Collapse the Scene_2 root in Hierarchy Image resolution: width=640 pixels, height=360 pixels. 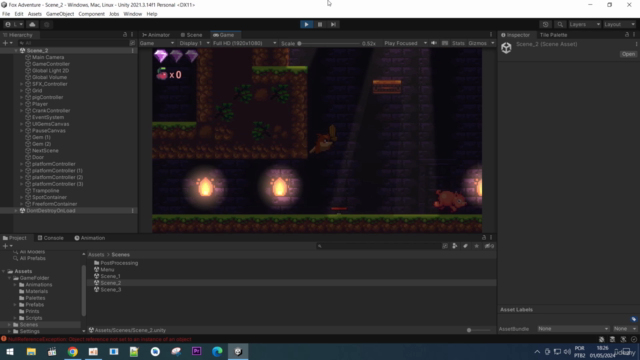16,51
